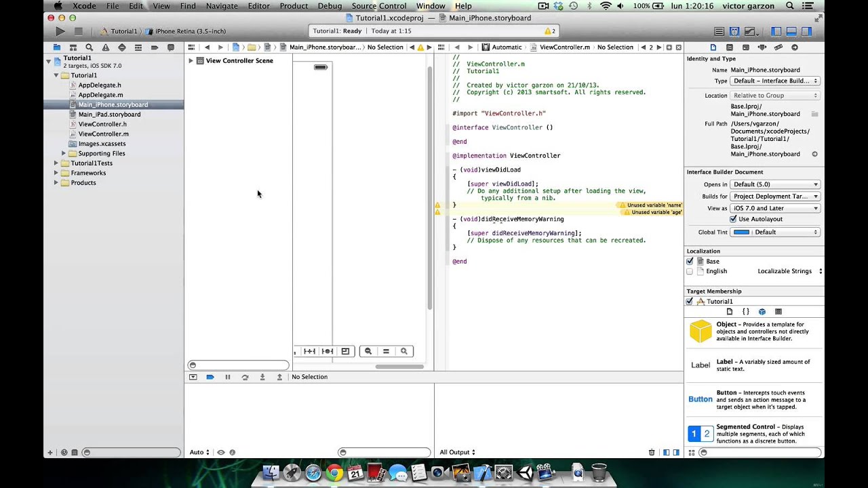868x488 pixels.
Task: Click the iPhone Retina (3.5-inch) scheme destination
Action: pyautogui.click(x=190, y=31)
